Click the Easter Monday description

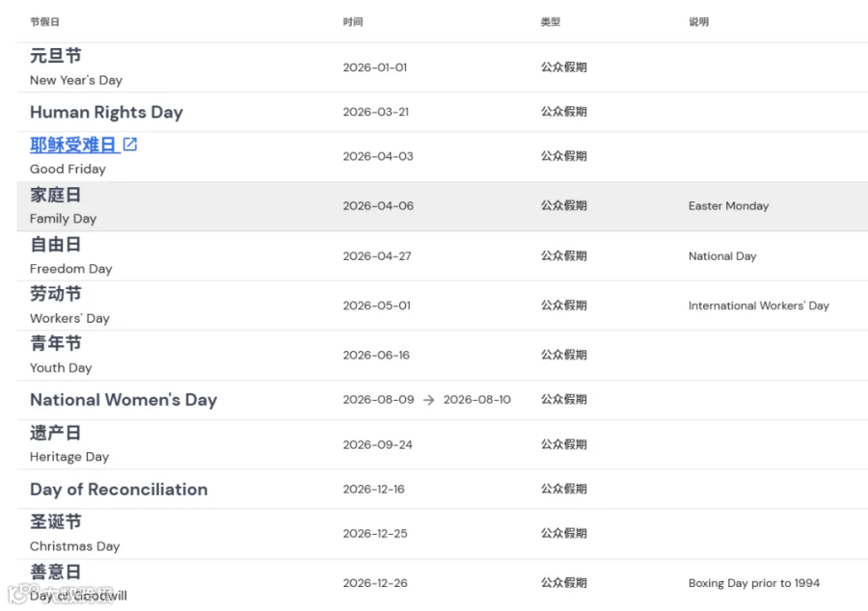[x=728, y=206]
